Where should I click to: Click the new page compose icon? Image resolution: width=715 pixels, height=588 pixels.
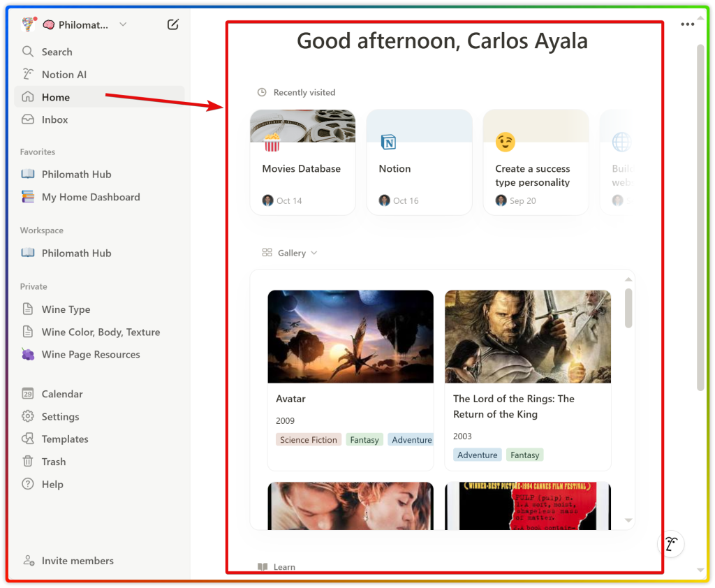coord(173,24)
